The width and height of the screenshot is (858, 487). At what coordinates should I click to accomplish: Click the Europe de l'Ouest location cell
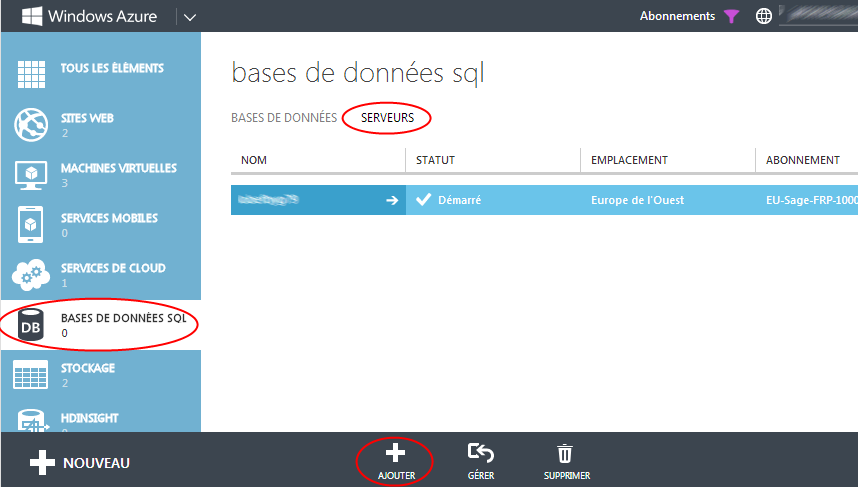pos(637,200)
